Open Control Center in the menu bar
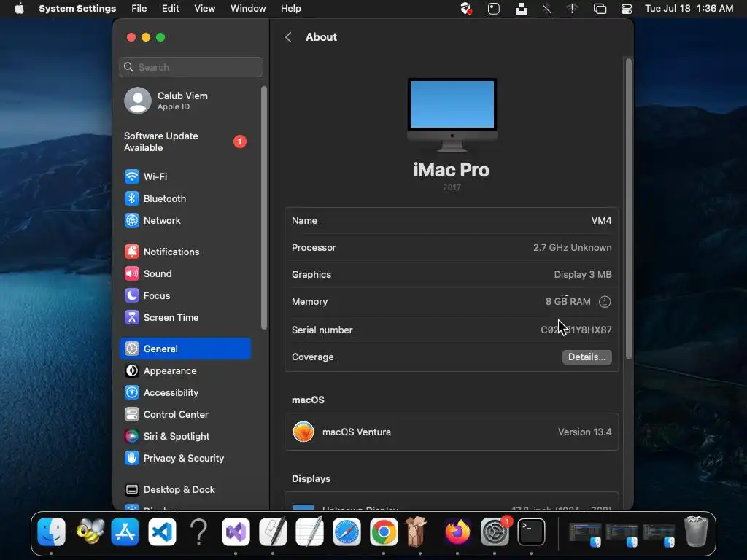Viewport: 747px width, 560px height. pyautogui.click(x=627, y=9)
